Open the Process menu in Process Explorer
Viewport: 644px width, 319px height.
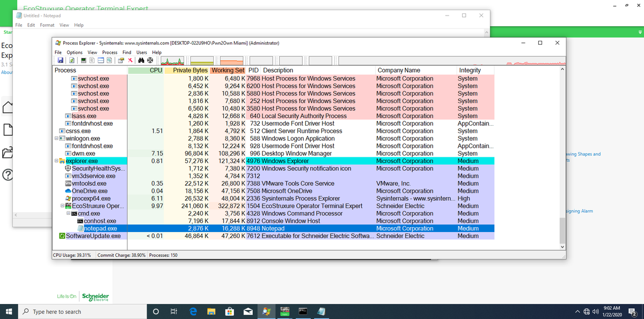point(109,52)
